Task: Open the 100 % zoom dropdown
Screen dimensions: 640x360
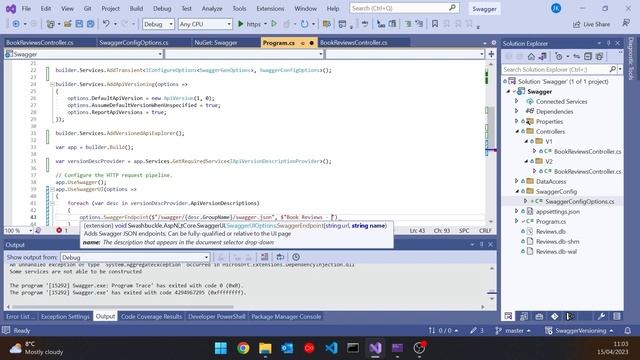Action: (18, 231)
